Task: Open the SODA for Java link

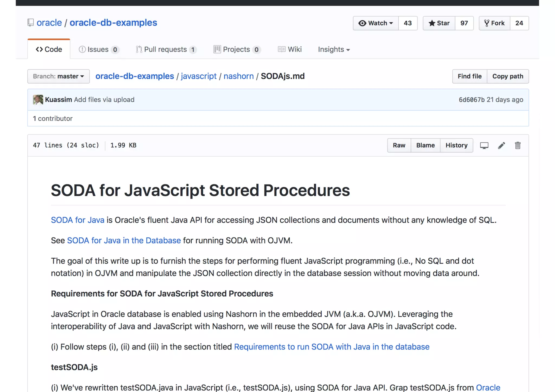Action: [78, 220]
